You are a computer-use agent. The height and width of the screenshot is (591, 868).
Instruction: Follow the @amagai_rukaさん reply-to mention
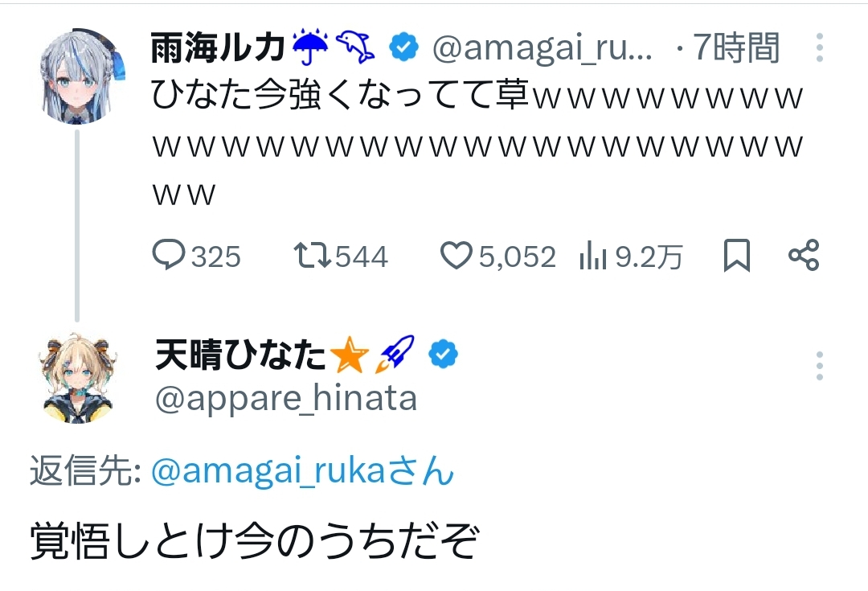(302, 471)
